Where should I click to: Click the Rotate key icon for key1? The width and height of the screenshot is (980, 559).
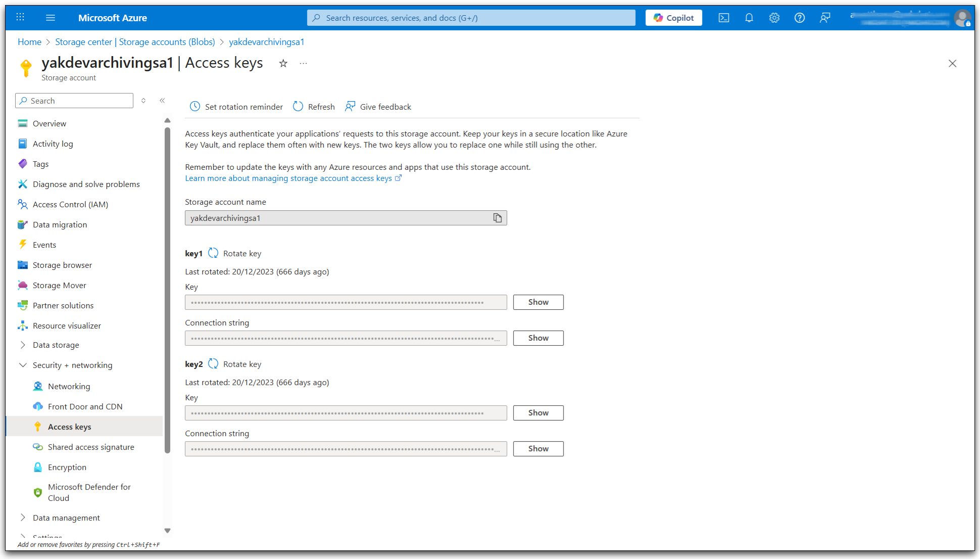click(213, 253)
